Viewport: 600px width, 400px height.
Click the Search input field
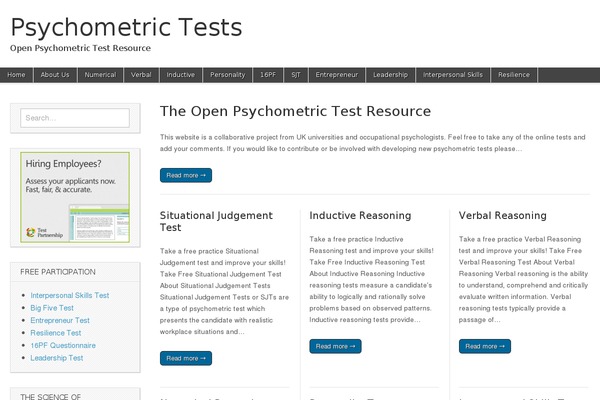pyautogui.click(x=75, y=118)
